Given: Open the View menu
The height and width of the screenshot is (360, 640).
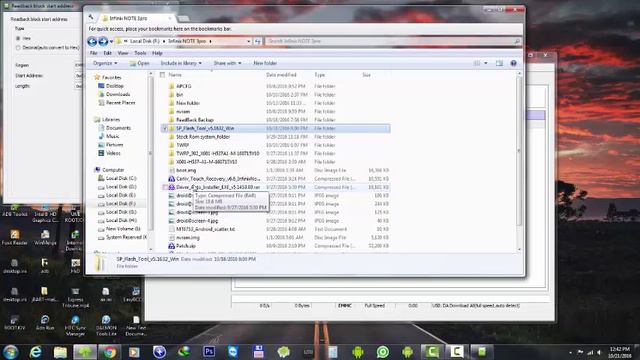Looking at the screenshot, I should tap(123, 53).
